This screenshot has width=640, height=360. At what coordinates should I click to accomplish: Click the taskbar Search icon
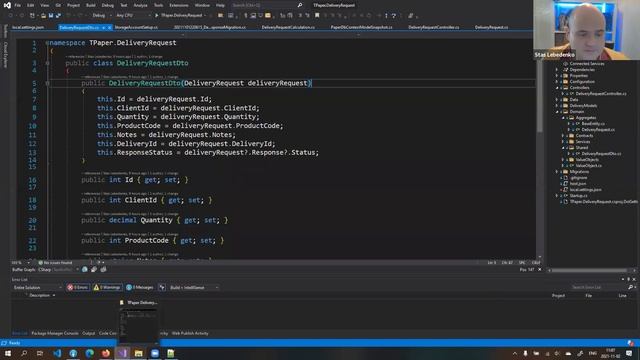tap(24, 353)
